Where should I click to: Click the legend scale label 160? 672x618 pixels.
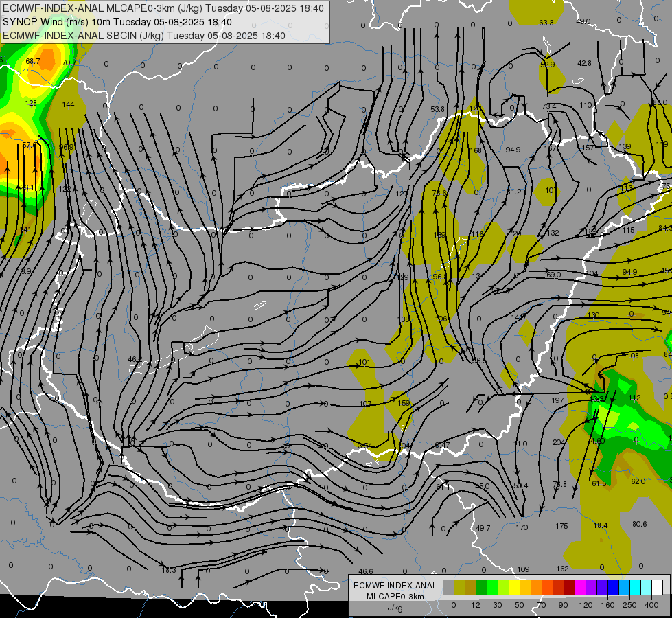pyautogui.click(x=607, y=605)
